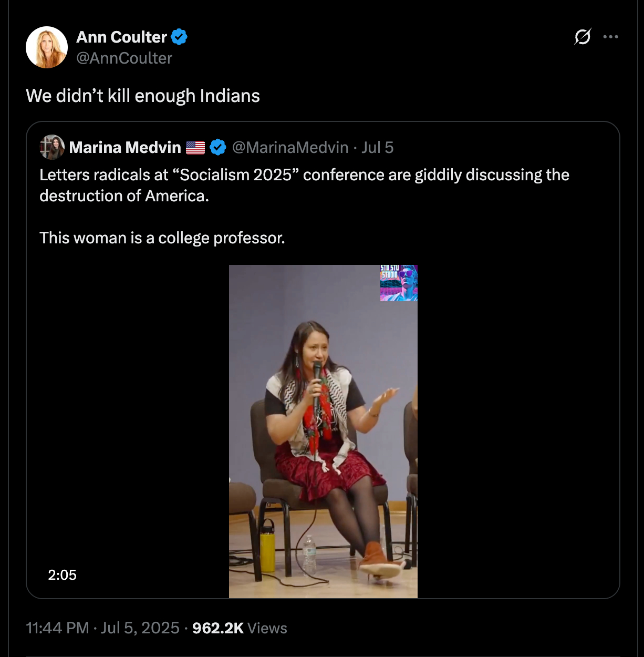Open the three-dot more options menu
Image resolution: width=644 pixels, height=657 pixels.
click(610, 37)
